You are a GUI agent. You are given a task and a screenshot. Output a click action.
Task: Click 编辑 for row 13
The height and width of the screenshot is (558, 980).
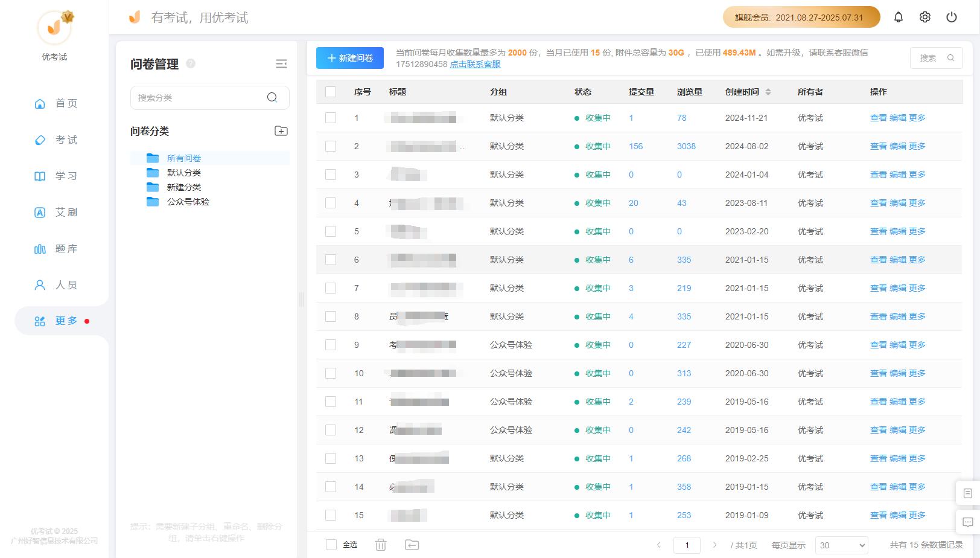click(x=898, y=458)
